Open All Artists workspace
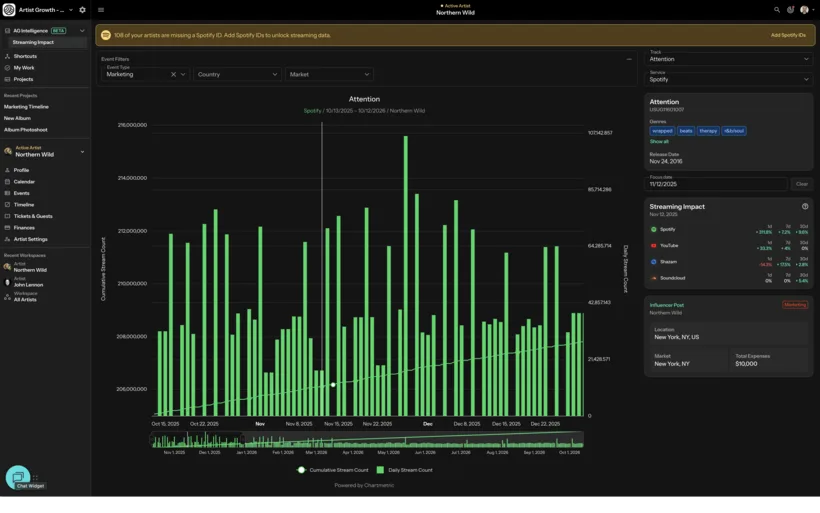This screenshot has height=513, width=820. [25, 297]
